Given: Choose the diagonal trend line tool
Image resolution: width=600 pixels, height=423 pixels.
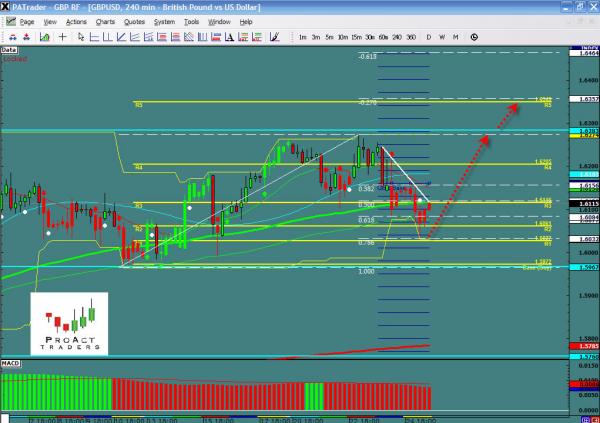Looking at the screenshot, I should click(x=121, y=37).
